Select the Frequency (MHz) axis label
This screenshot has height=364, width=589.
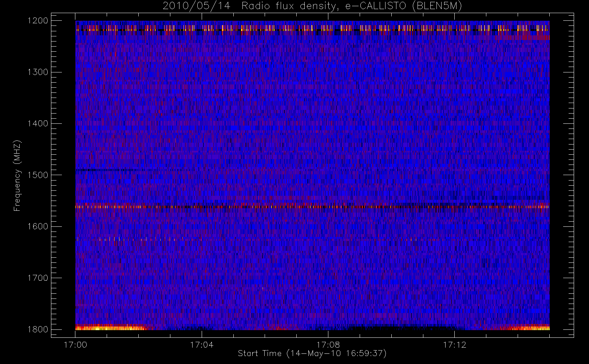[17, 175]
